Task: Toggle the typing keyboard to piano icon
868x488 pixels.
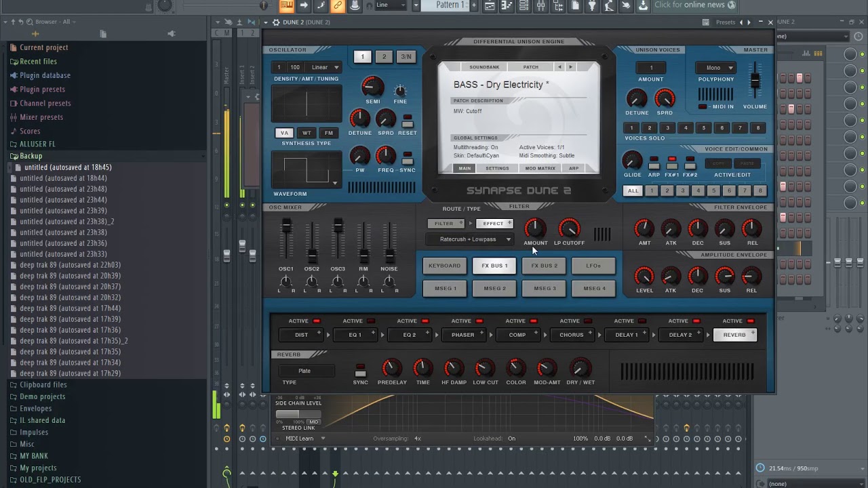Action: tap(287, 5)
